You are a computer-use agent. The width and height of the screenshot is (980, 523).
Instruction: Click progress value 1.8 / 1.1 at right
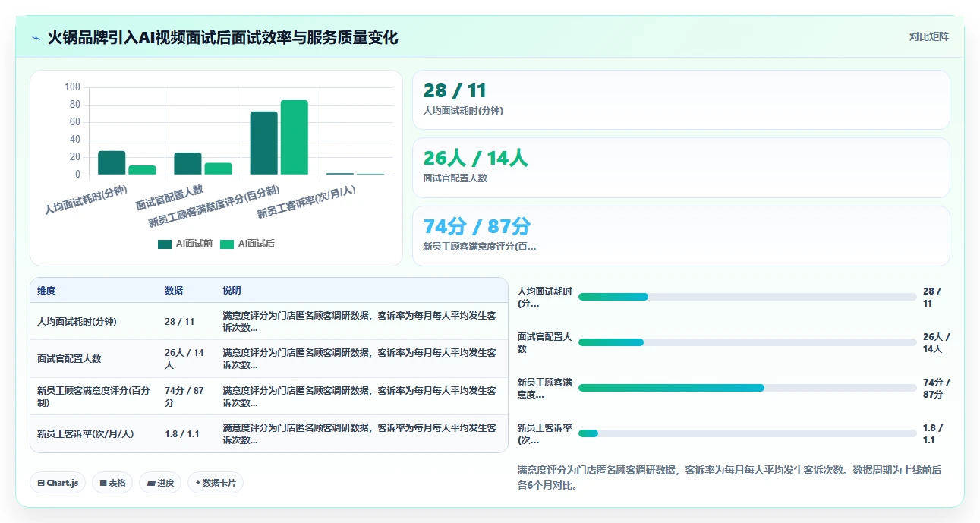coord(933,434)
